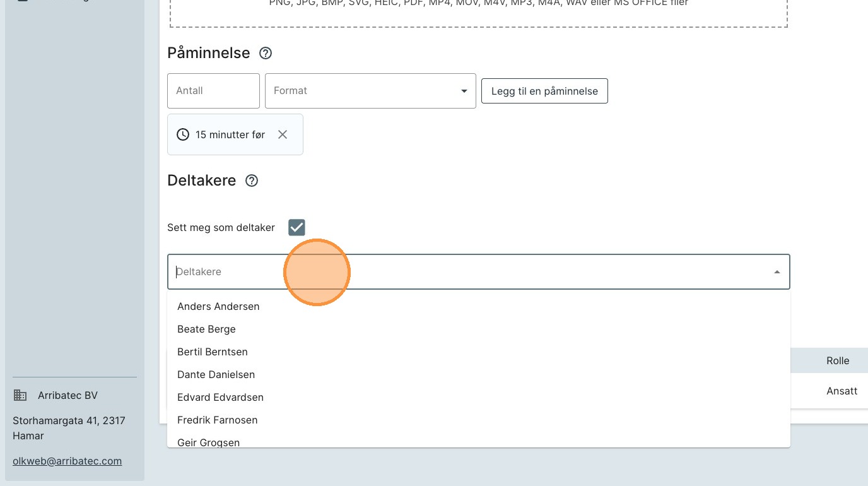
Task: Click the clock icon in reminder chip
Action: coord(183,134)
